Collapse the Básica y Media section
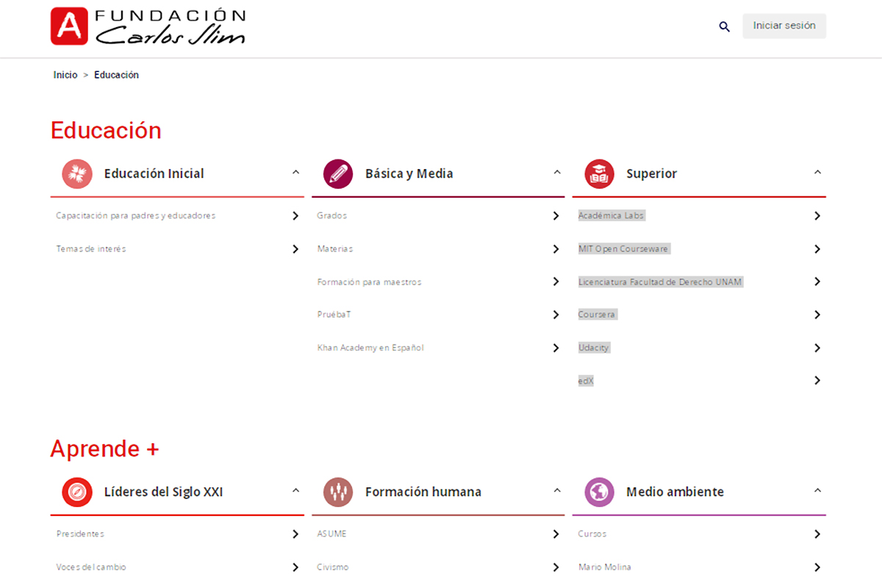882x588 pixels. (x=556, y=173)
